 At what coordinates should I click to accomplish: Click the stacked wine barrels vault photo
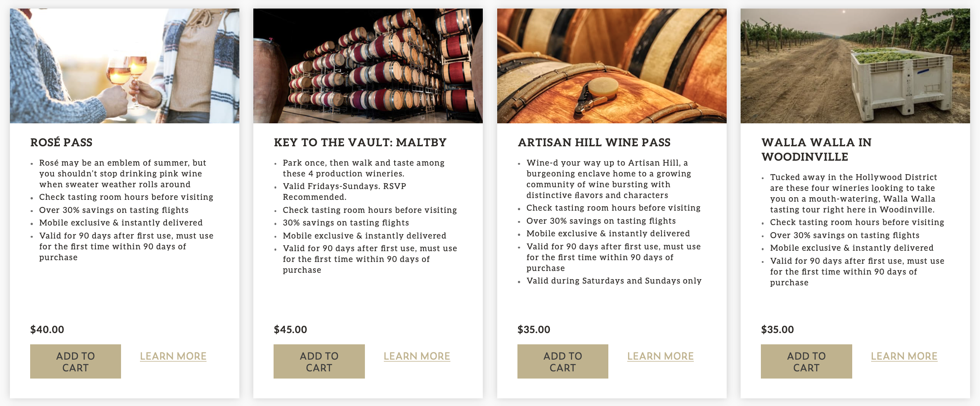point(368,66)
